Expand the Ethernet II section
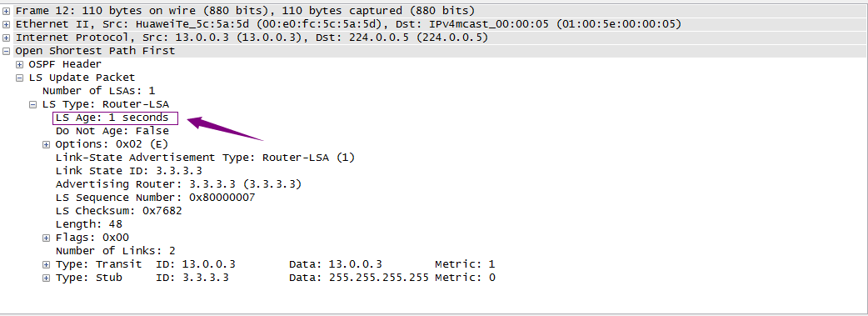The height and width of the screenshot is (316, 868). point(6,24)
